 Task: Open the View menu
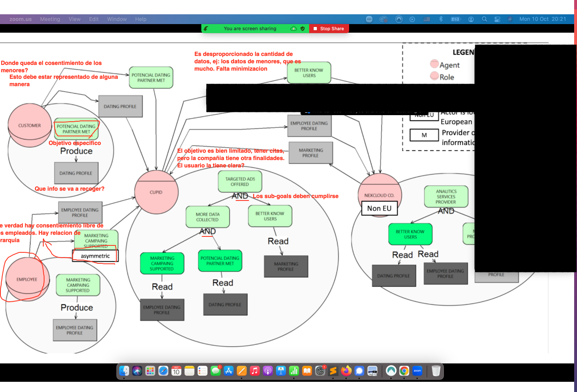click(74, 19)
